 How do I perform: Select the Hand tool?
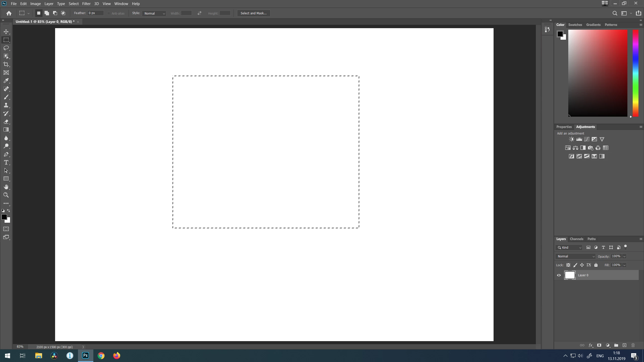(x=6, y=187)
